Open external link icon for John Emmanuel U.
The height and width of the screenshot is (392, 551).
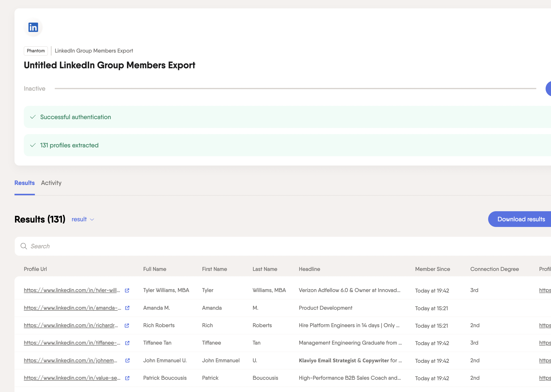127,360
